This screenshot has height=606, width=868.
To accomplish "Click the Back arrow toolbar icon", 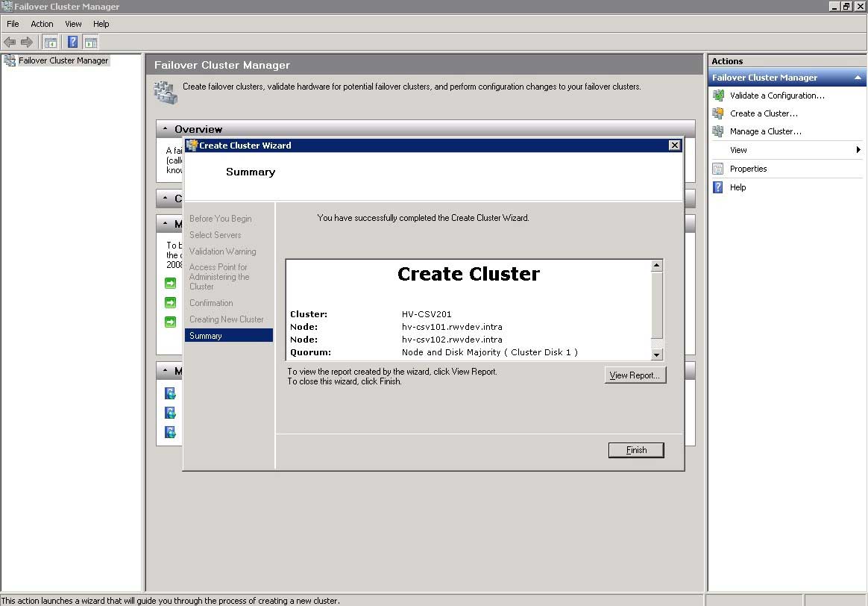I will tap(10, 42).
